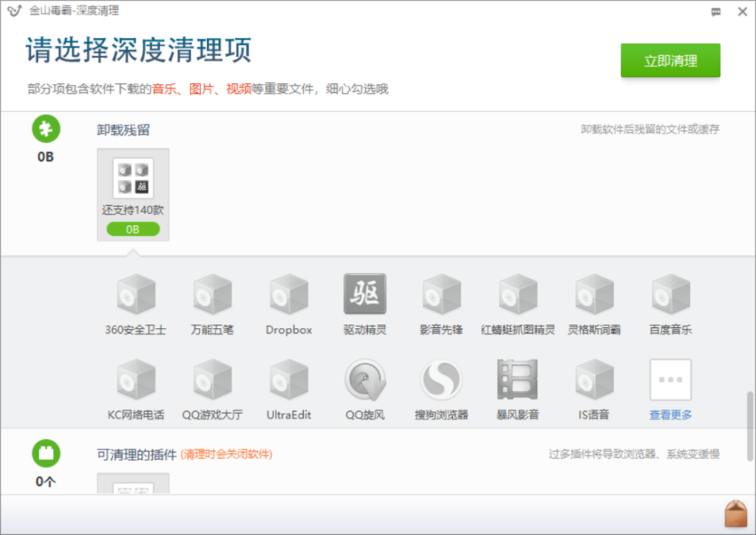
Task: Click the UltraEdit icon
Action: 289,379
